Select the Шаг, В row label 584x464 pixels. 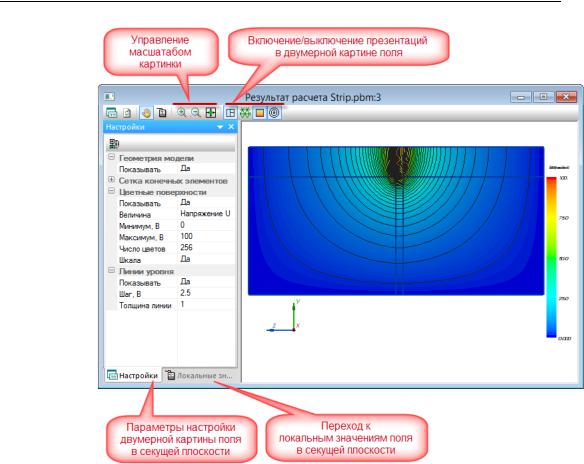click(x=130, y=294)
